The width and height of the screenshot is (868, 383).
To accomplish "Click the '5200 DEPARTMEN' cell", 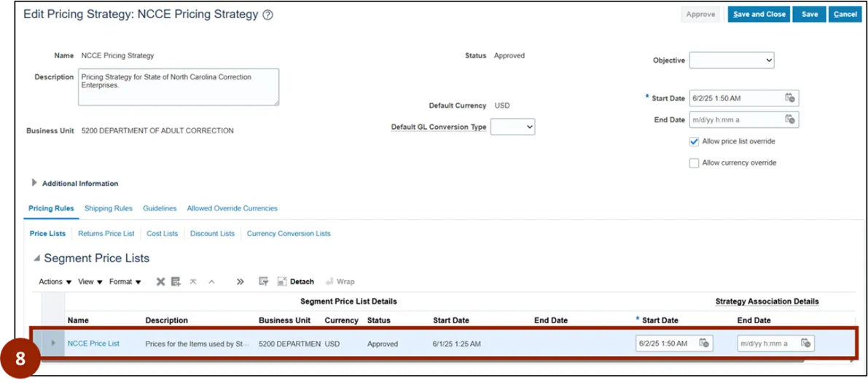I will click(289, 344).
